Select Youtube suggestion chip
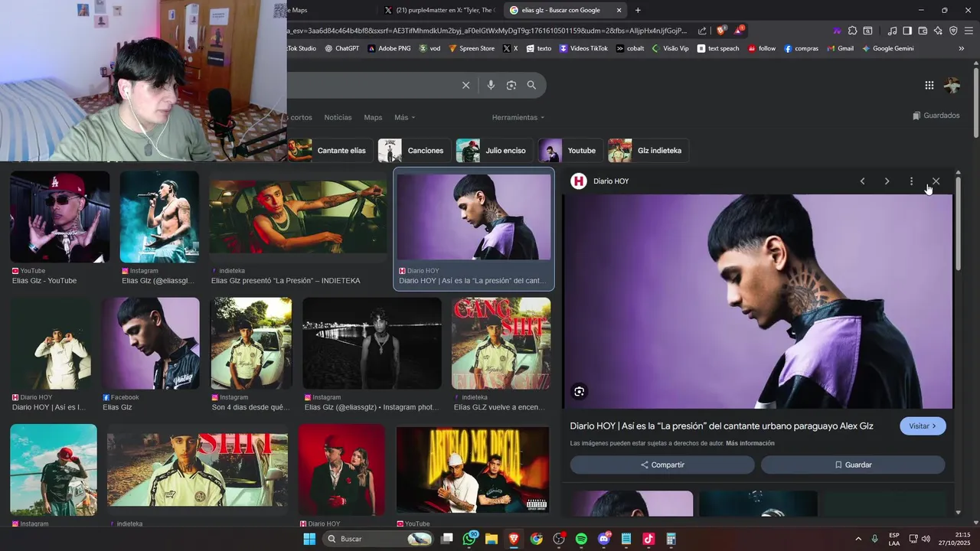This screenshot has height=551, width=980. [x=570, y=151]
